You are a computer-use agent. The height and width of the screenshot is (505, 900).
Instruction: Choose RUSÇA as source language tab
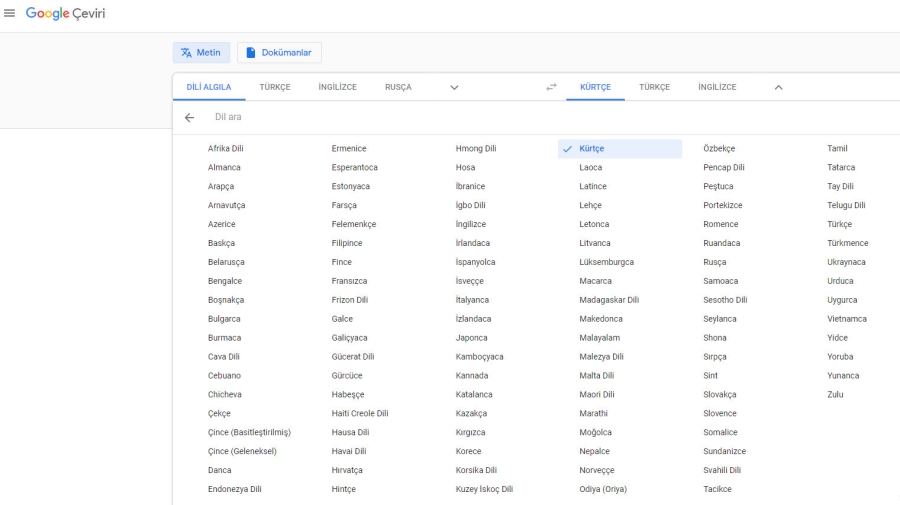point(398,87)
